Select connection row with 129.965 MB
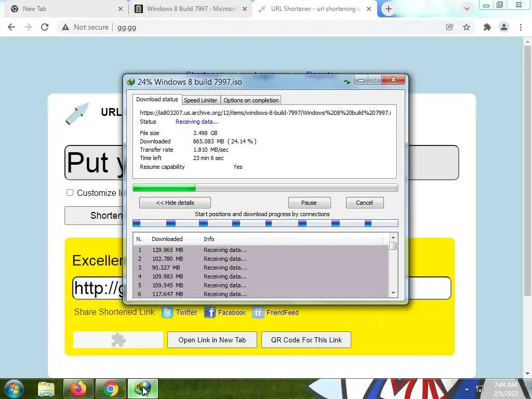The width and height of the screenshot is (532, 399). (261, 250)
